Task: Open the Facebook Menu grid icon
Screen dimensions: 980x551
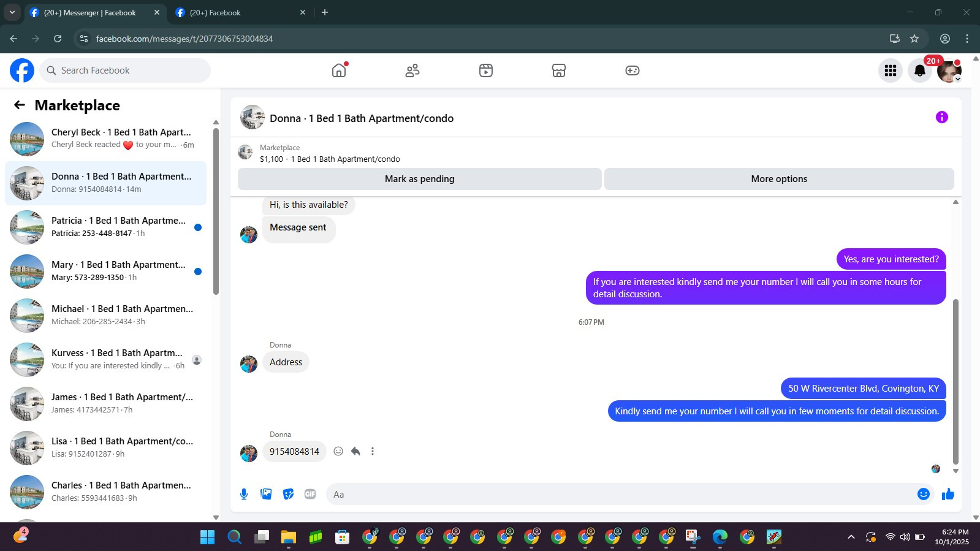Action: click(891, 70)
